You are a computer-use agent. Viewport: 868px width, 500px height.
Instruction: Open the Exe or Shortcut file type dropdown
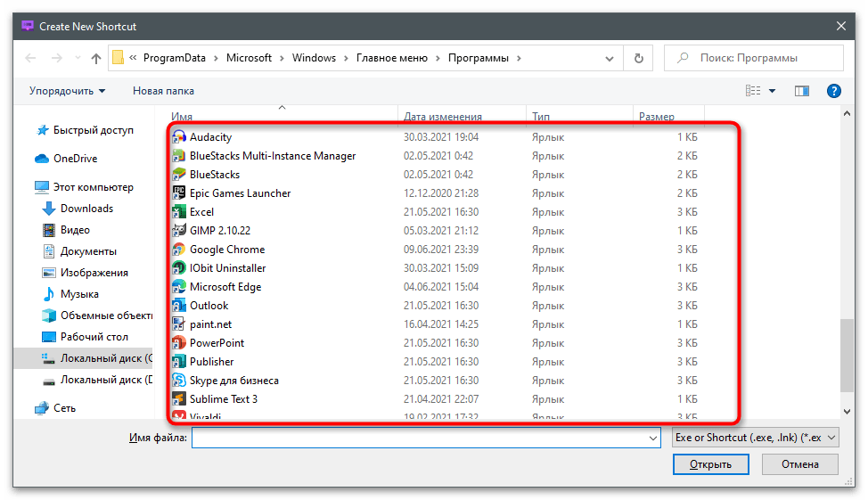[x=756, y=438]
